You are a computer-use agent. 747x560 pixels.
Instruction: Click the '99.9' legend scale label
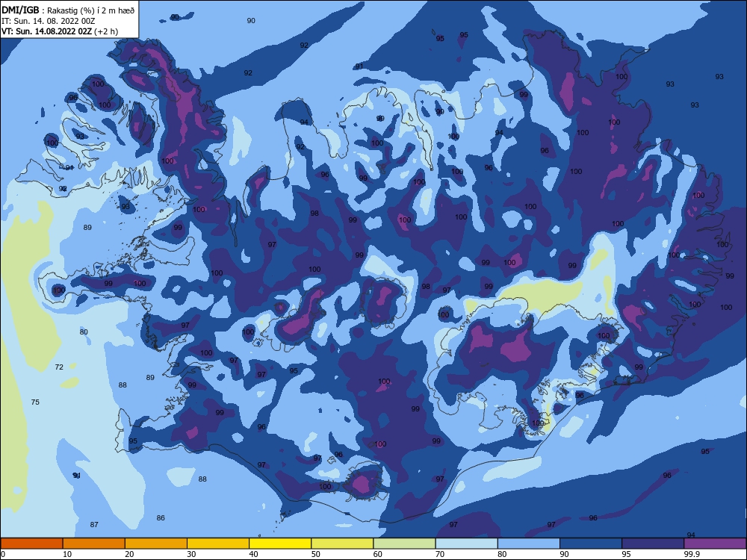(691, 554)
